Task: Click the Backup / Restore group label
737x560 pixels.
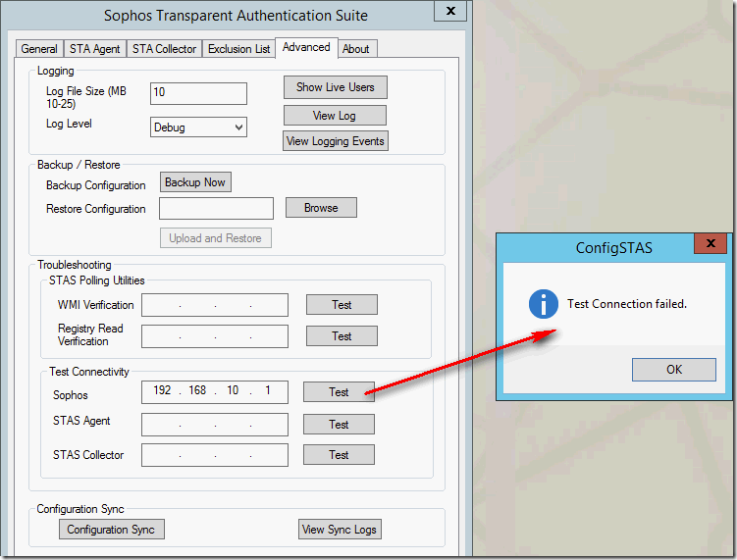Action: tap(79, 165)
